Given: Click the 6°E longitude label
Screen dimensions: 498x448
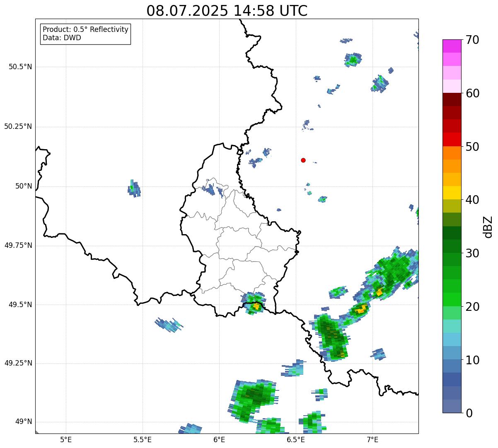Looking at the screenshot, I should pyautogui.click(x=220, y=439).
